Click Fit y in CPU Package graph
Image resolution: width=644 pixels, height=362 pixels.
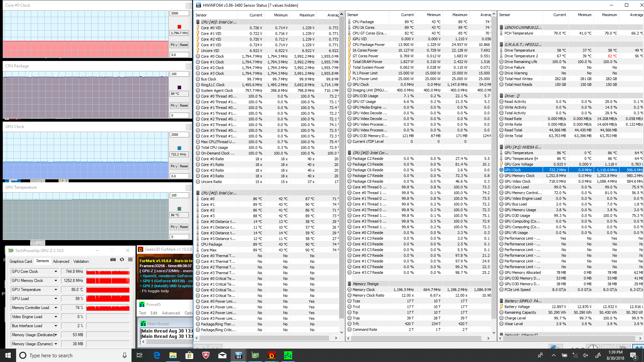174,106
